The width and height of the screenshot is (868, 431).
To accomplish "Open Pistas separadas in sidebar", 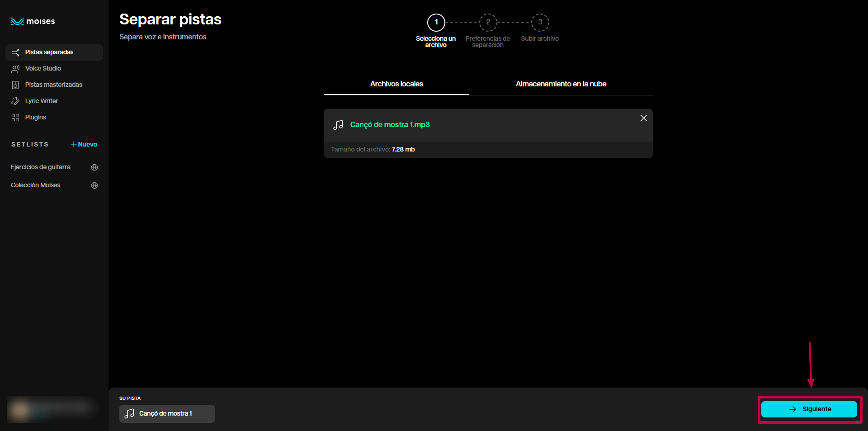I will click(x=49, y=52).
